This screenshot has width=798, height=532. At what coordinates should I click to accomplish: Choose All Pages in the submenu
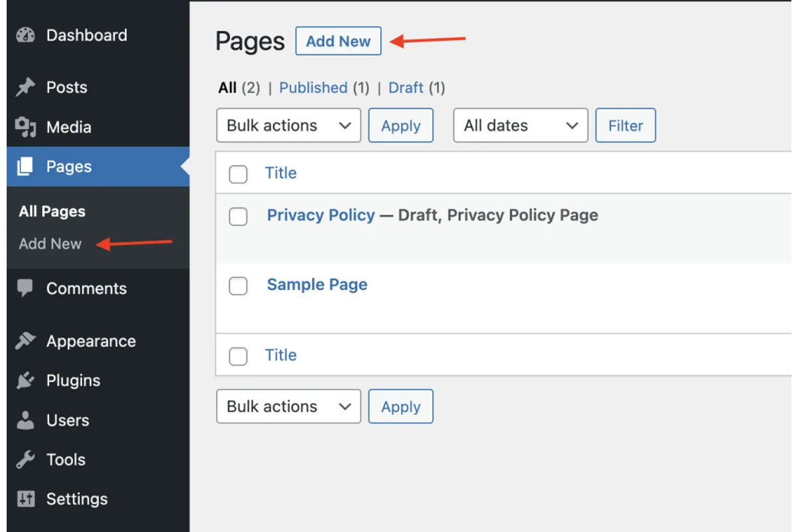click(x=53, y=211)
